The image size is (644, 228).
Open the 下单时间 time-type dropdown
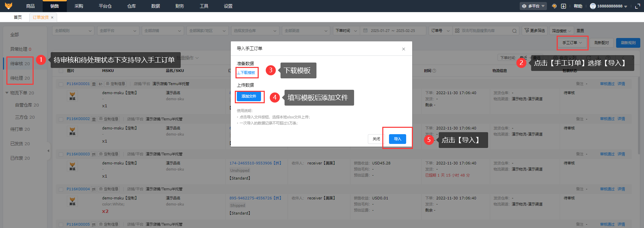point(346,31)
